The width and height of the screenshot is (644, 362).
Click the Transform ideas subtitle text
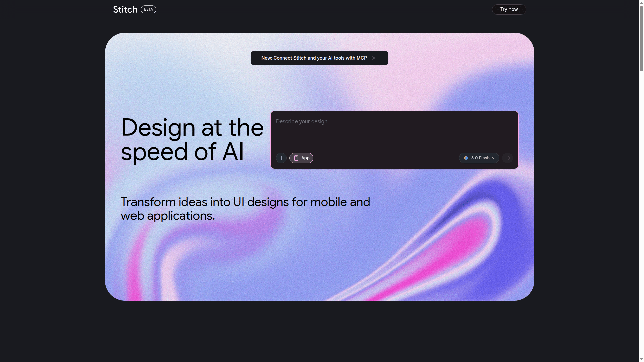(x=245, y=208)
